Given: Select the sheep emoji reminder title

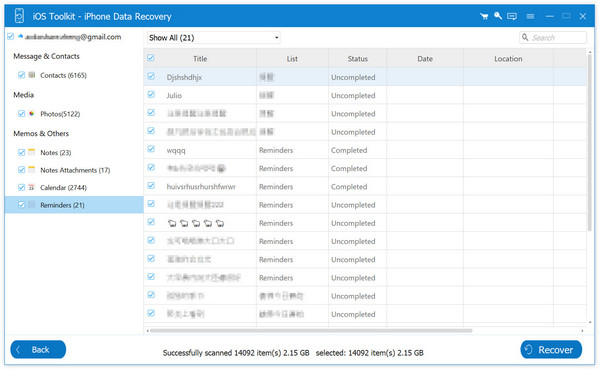Looking at the screenshot, I should click(x=196, y=223).
